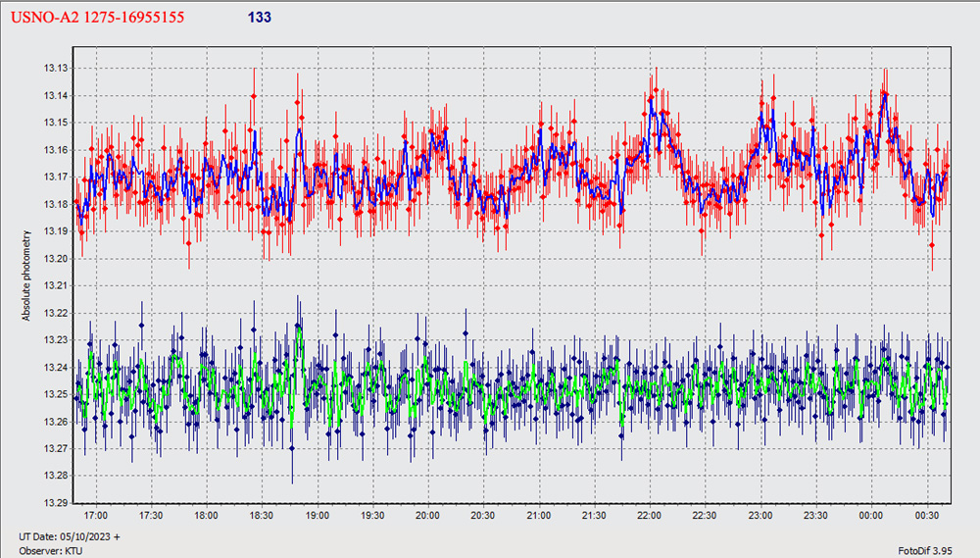Click the USNO-A2 1275-16955155 star title
980x558 pixels.
click(97, 17)
